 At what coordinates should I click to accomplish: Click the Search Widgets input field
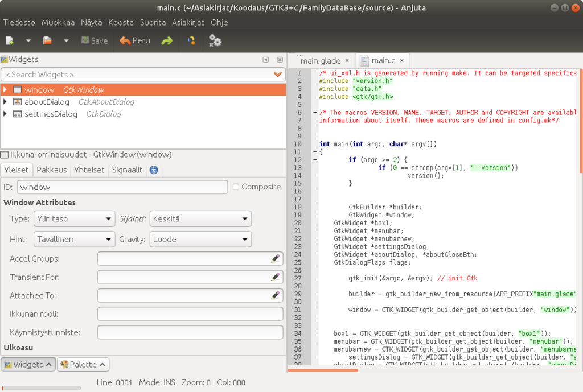pyautogui.click(x=137, y=75)
